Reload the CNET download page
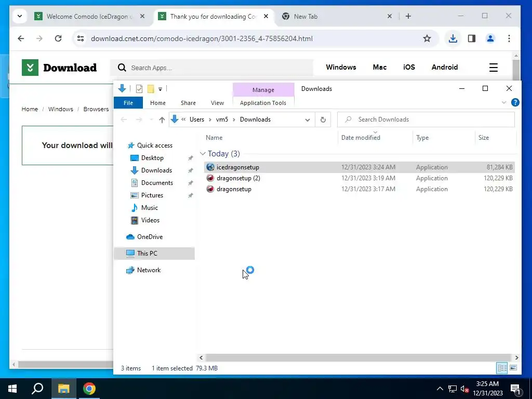Viewport: 532px width, 399px height. (58, 38)
